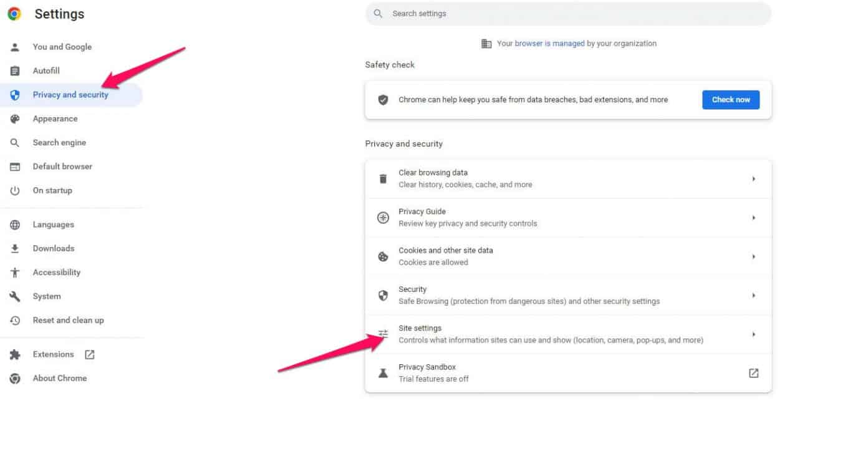
Task: Open Privacy Guide via its compass icon
Action: coord(382,217)
